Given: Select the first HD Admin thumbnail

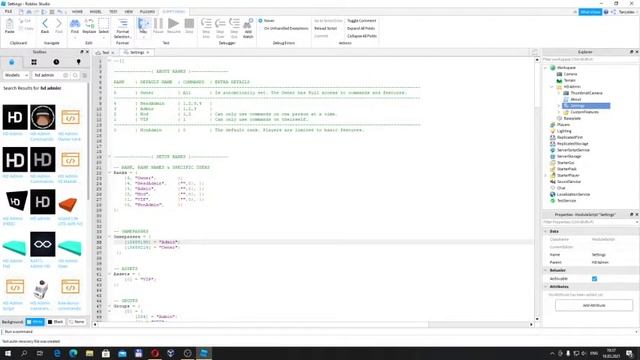Looking at the screenshot, I should click(x=15, y=117).
